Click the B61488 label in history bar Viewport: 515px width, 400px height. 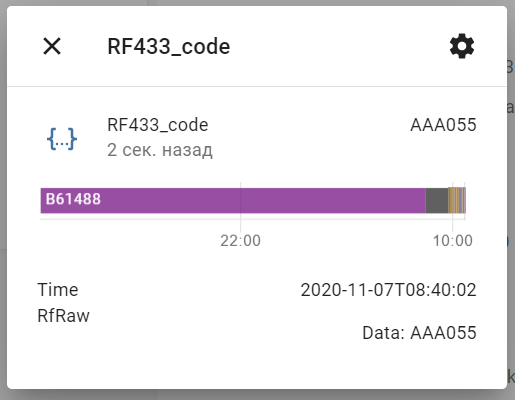tap(73, 199)
